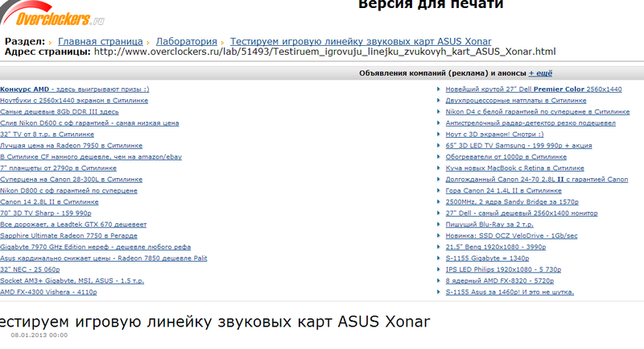Image resolution: width=644 pixels, height=349 pixels.
Task: Open Гора Canon 24 1.4L II link
Action: tap(504, 191)
